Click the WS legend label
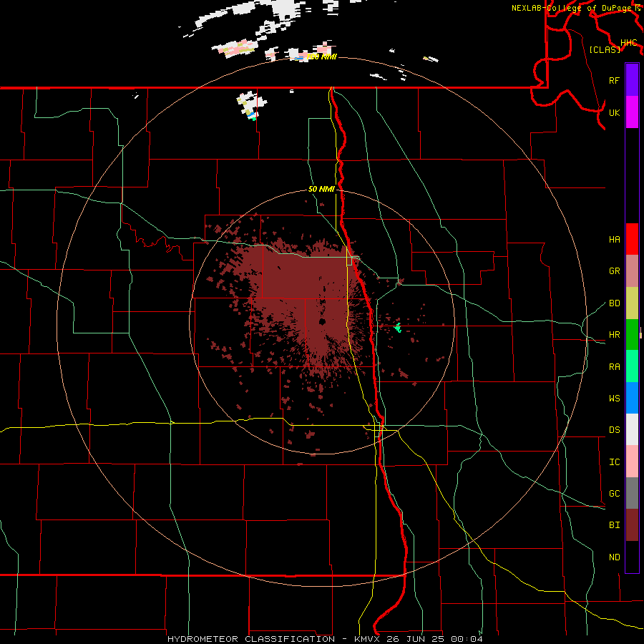 coord(614,398)
